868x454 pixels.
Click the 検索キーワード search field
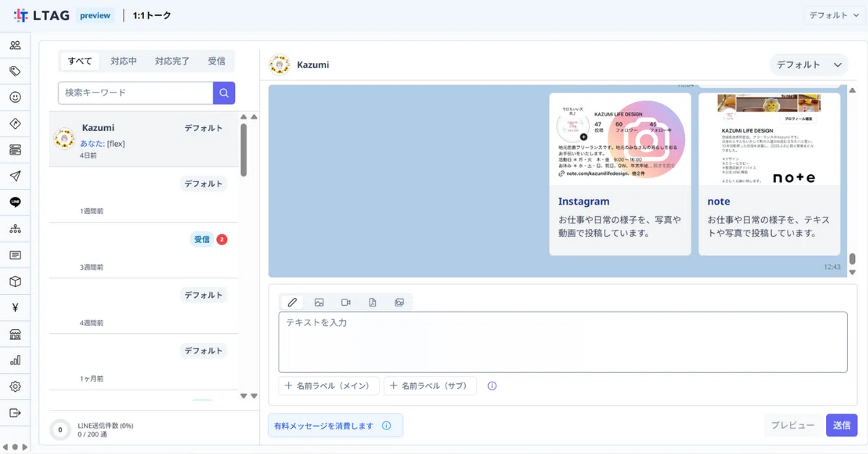[x=136, y=93]
